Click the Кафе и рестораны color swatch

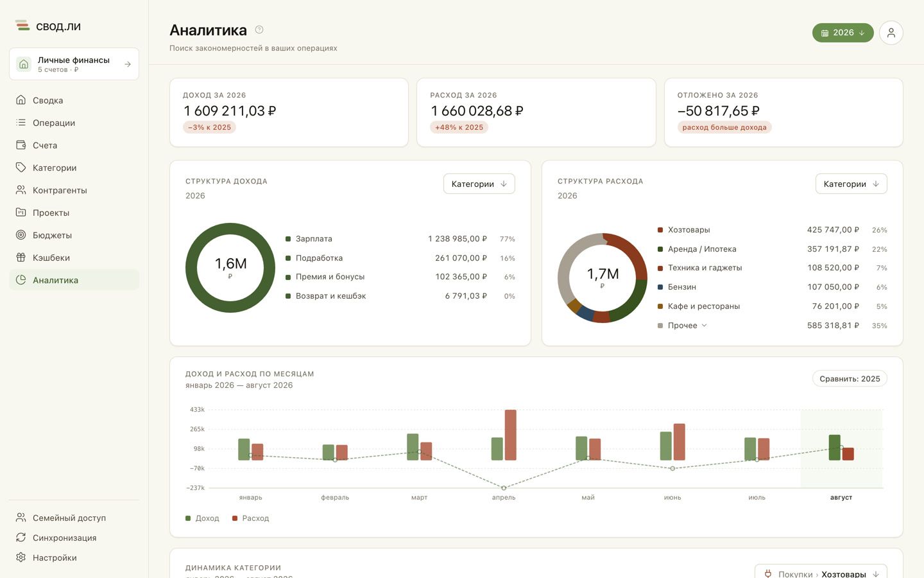tap(660, 306)
